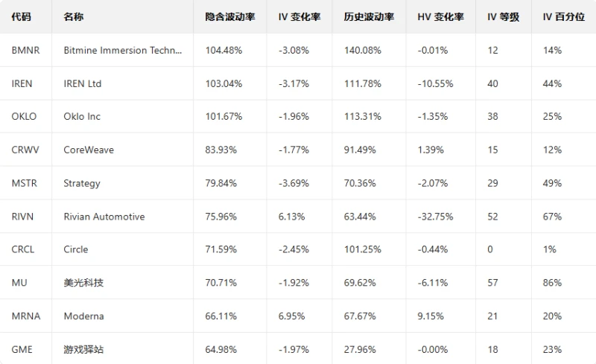Screen dimensions: 596x364
Task: Open the BMNR ticker symbol
Action: click(x=25, y=51)
